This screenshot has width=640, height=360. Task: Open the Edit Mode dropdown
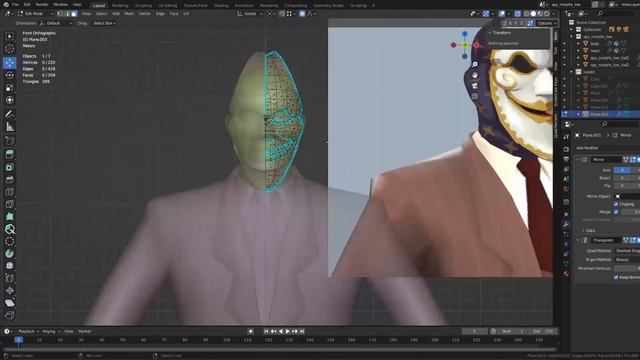(35, 13)
